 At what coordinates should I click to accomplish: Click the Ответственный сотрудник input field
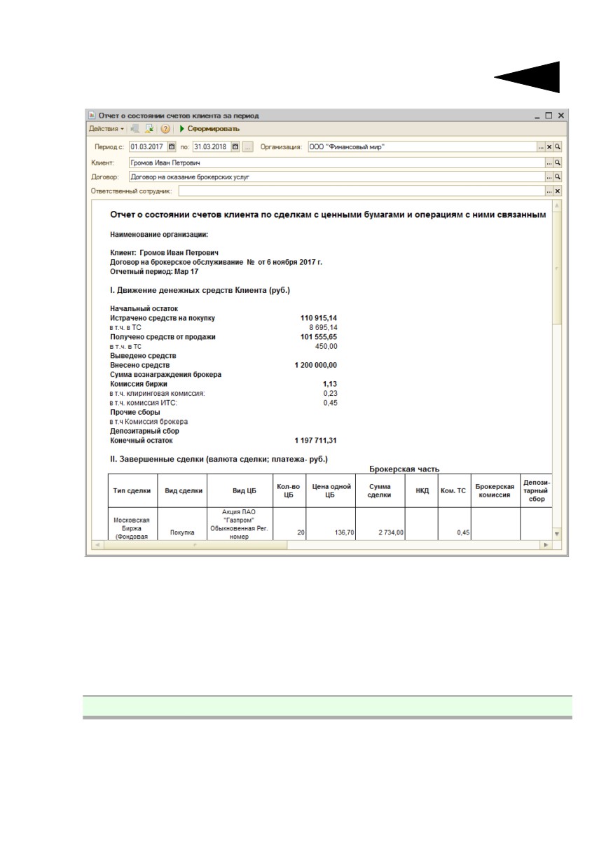(x=361, y=191)
